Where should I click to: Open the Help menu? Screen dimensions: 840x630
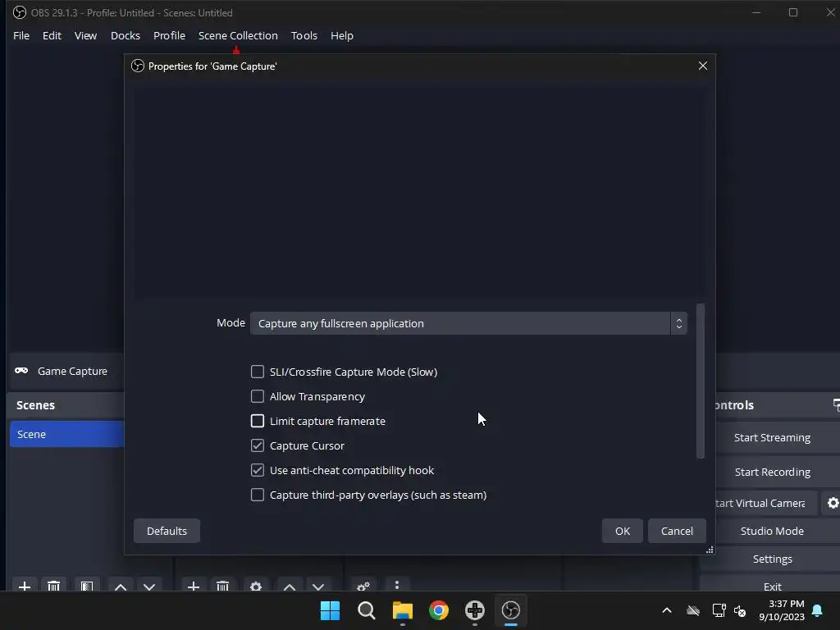[x=342, y=35]
